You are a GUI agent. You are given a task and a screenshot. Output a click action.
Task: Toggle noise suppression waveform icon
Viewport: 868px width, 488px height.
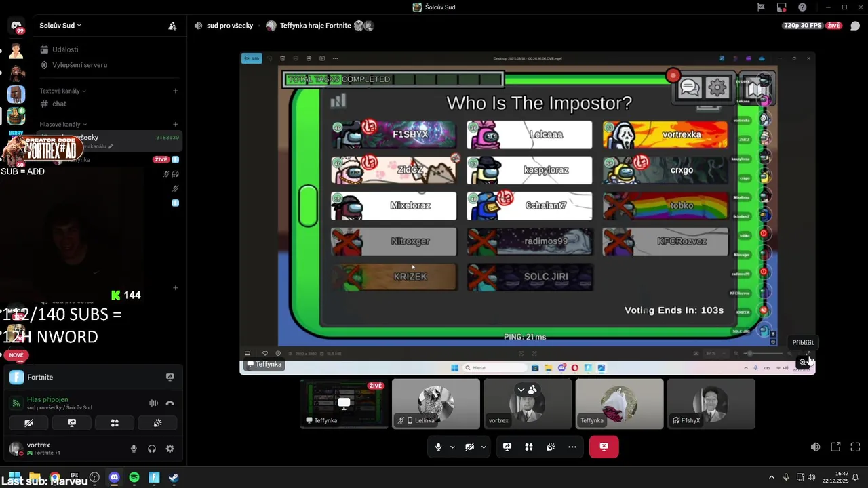coord(154,403)
